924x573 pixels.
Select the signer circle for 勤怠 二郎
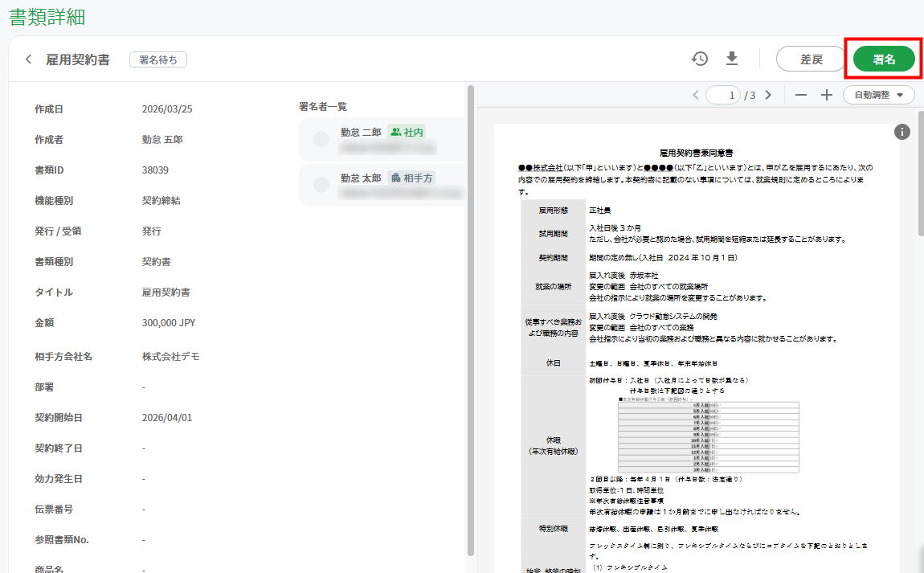point(321,138)
